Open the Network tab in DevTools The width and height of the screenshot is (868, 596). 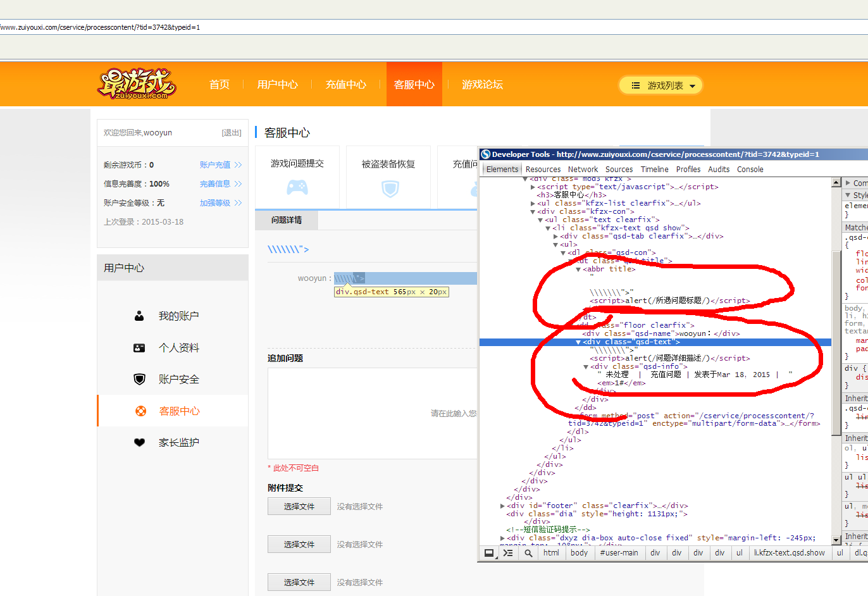coord(583,170)
